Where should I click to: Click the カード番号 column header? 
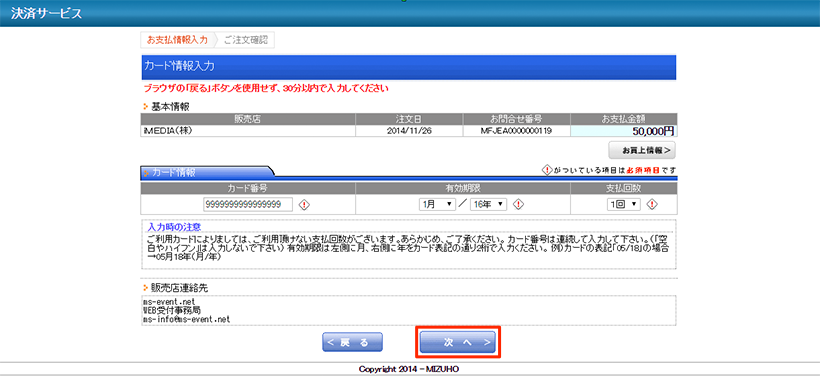[248, 188]
